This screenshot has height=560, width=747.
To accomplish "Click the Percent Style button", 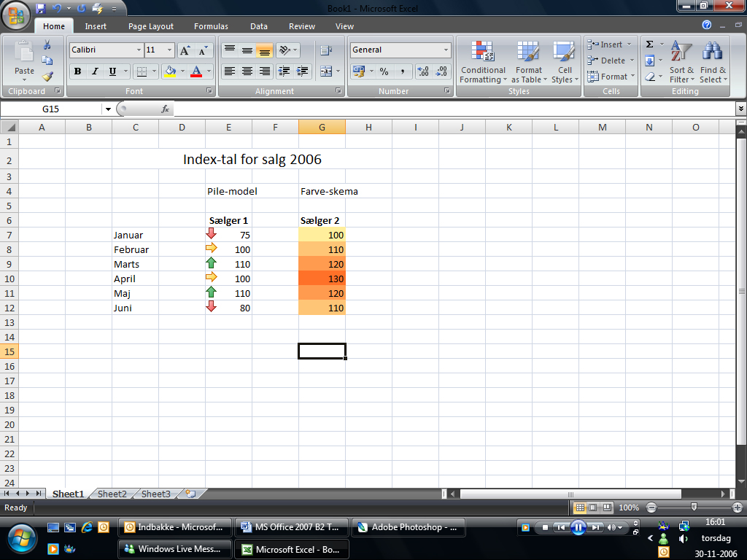I will click(384, 71).
